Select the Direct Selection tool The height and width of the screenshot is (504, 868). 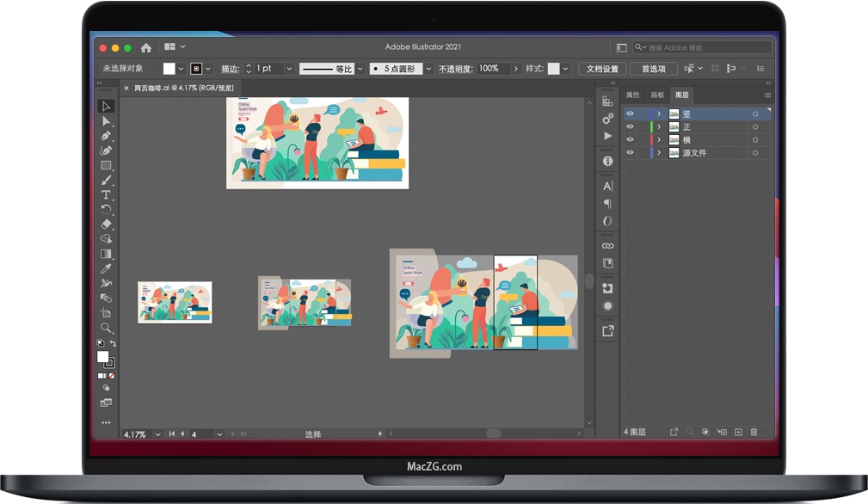click(x=107, y=121)
